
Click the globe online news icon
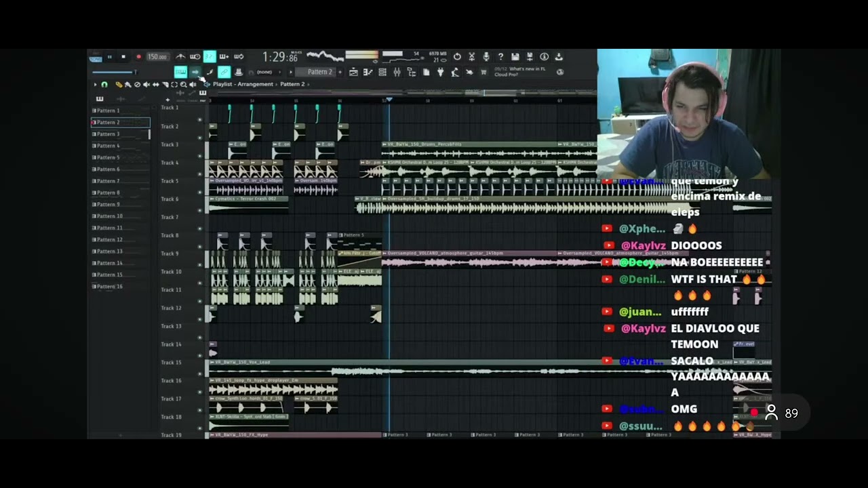point(560,72)
